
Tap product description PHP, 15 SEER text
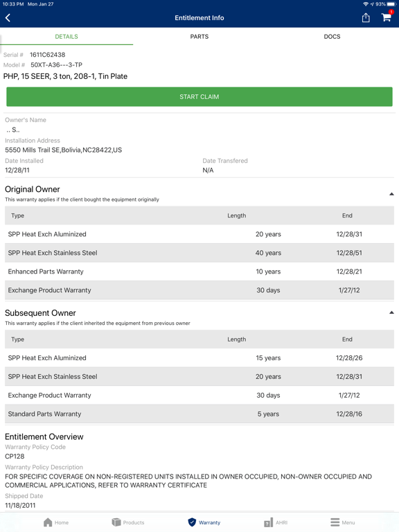click(x=65, y=76)
